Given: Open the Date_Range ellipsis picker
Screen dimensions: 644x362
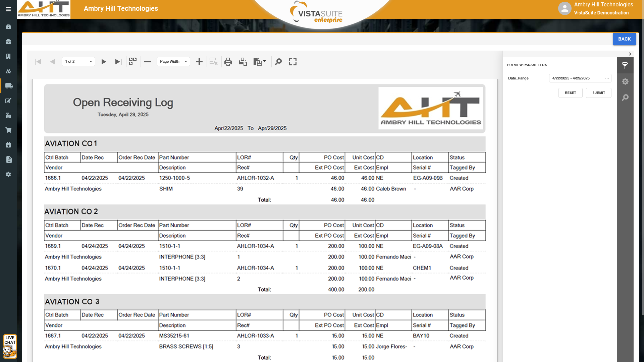Looking at the screenshot, I should tap(607, 78).
